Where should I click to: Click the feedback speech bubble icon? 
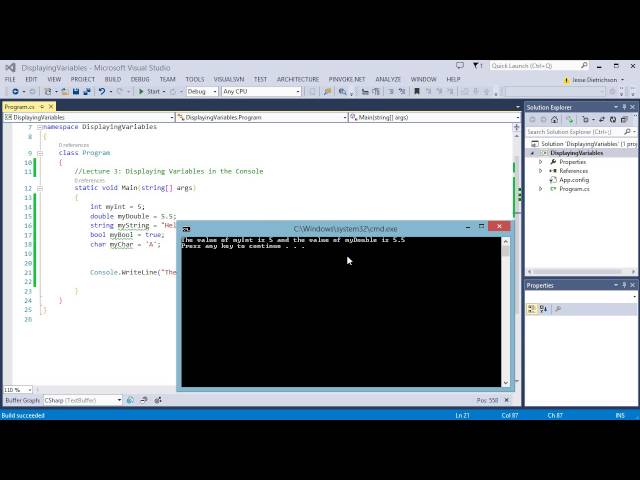pos(460,65)
